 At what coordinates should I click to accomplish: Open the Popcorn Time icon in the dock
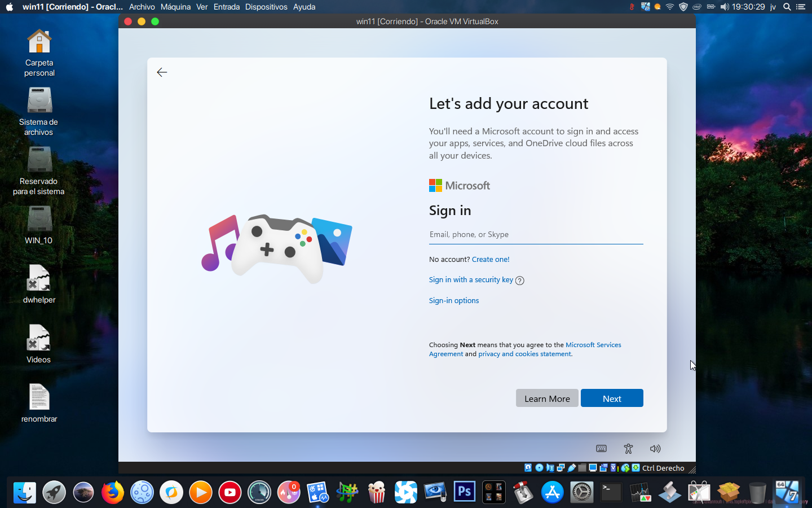[377, 493]
